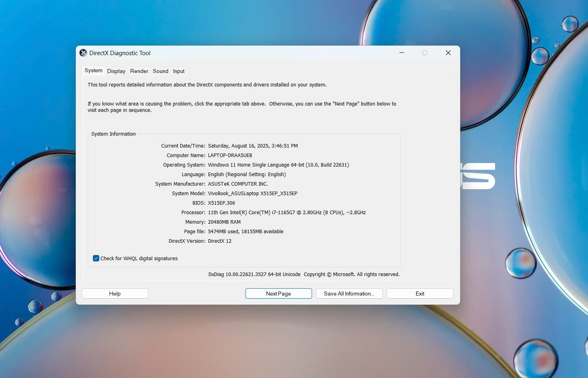This screenshot has width=588, height=378.
Task: Open the Render tab
Action: [139, 71]
